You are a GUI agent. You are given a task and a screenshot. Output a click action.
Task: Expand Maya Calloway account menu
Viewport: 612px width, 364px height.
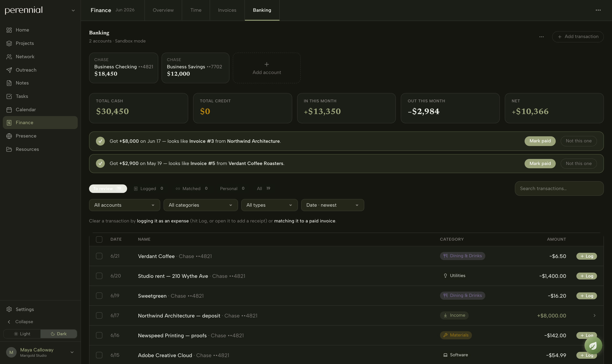tap(72, 352)
